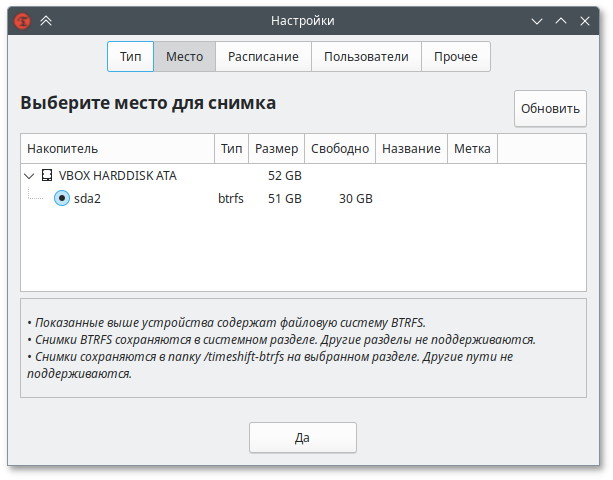This screenshot has height=480, width=613.
Task: Close the Настройки window
Action: (x=585, y=21)
